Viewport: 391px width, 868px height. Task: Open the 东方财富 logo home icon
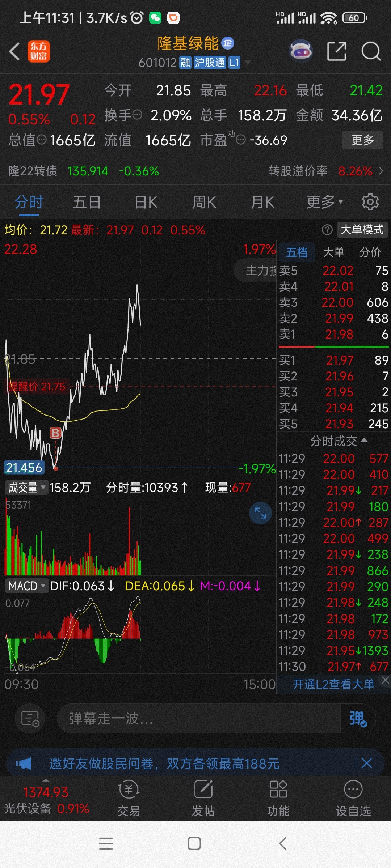click(39, 51)
